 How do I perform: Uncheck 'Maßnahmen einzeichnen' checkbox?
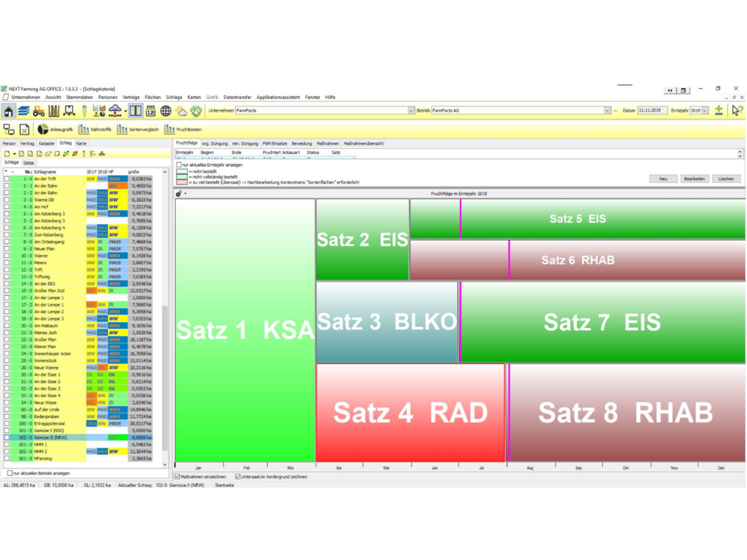(178, 477)
